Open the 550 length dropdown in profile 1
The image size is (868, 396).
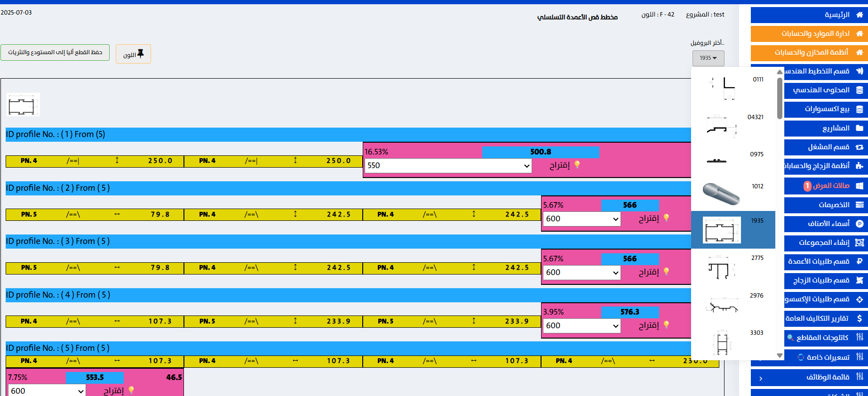point(448,166)
